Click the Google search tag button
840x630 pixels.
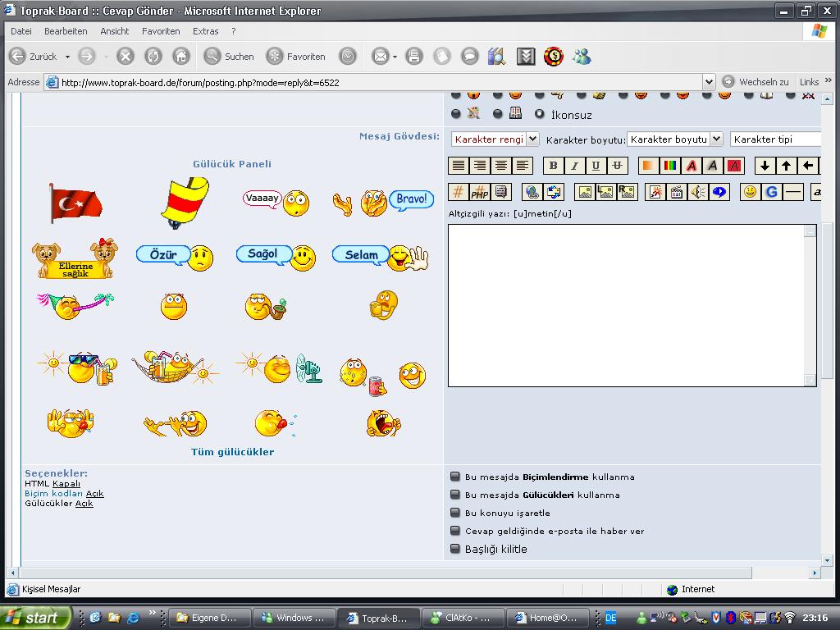(771, 192)
